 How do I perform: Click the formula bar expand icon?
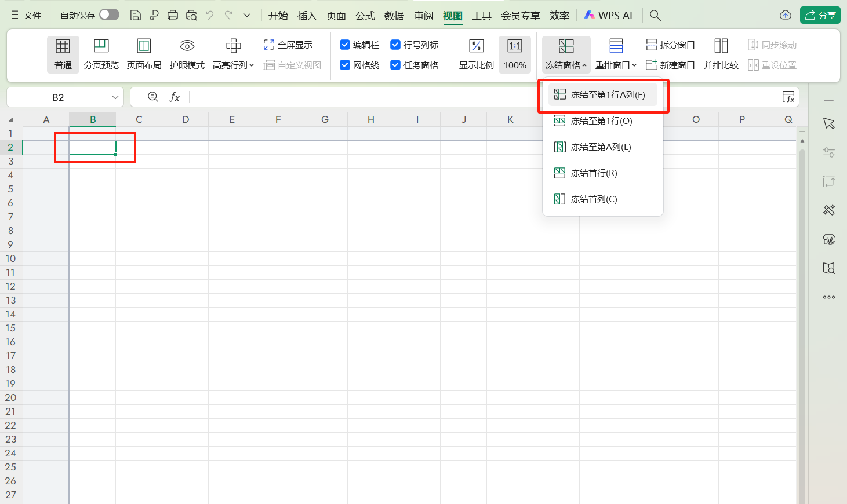tap(788, 97)
